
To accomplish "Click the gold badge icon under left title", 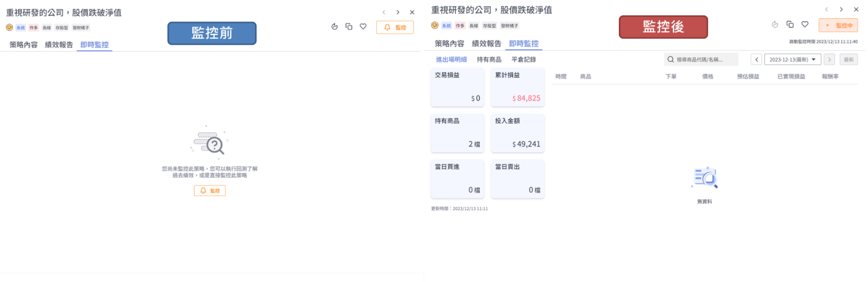I will (x=9, y=27).
